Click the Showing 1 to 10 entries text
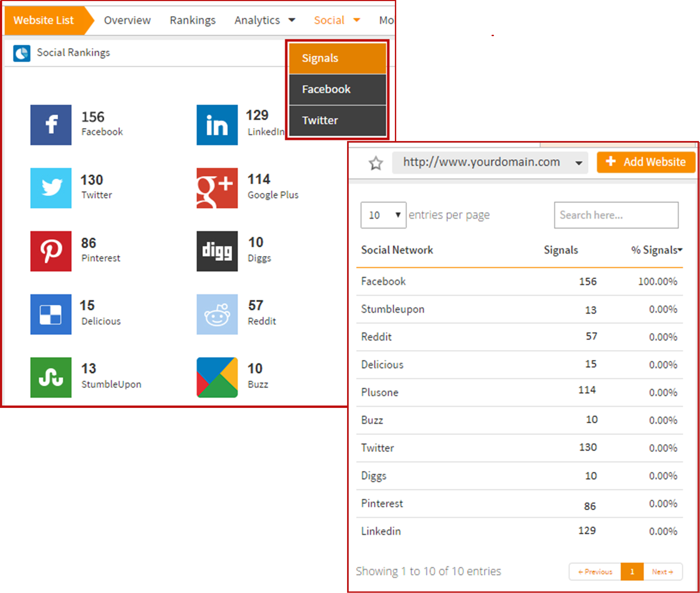Viewport: 700px width, 593px height. [428, 571]
